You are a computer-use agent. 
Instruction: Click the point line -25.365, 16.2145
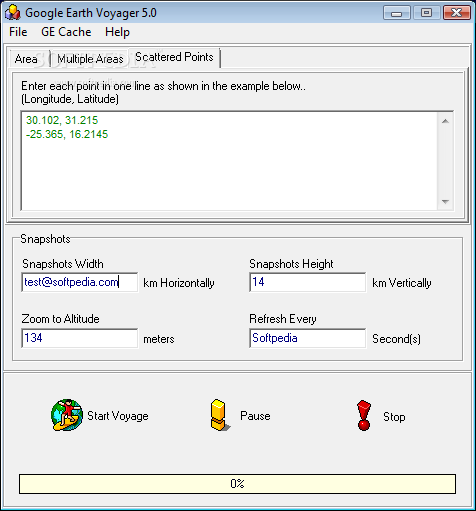coord(67,134)
